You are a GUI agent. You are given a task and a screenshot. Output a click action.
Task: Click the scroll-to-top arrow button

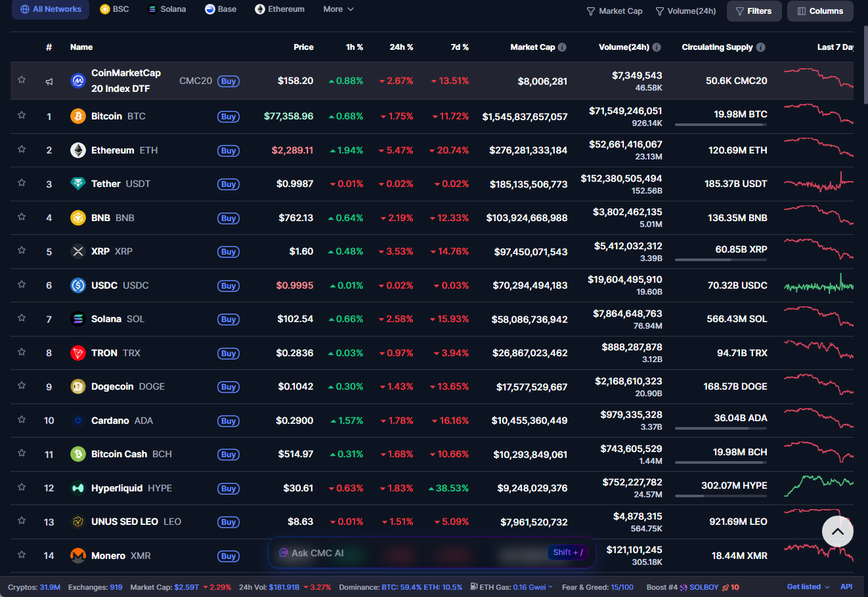coord(837,531)
